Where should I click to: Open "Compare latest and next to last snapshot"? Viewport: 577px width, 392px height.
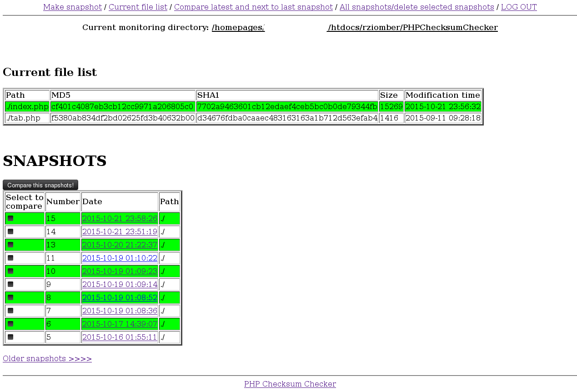[253, 7]
